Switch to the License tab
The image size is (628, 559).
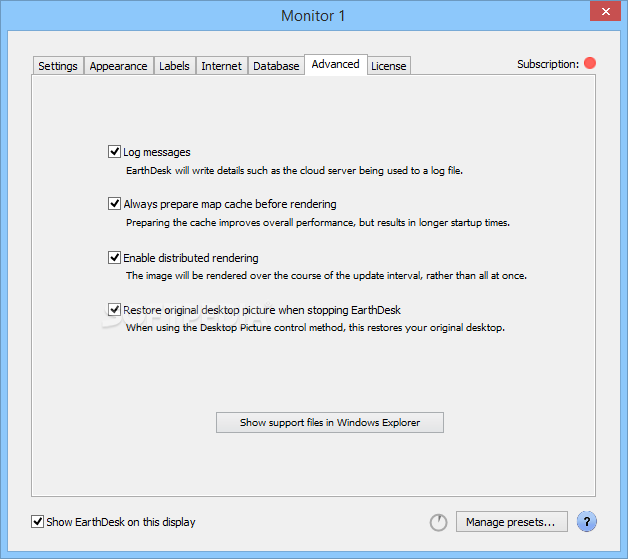tap(389, 66)
